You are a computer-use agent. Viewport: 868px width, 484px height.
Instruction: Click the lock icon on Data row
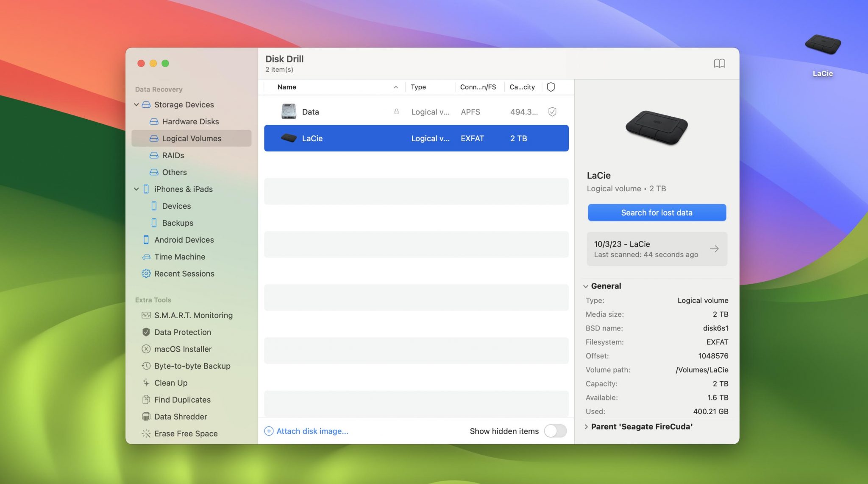(x=396, y=112)
